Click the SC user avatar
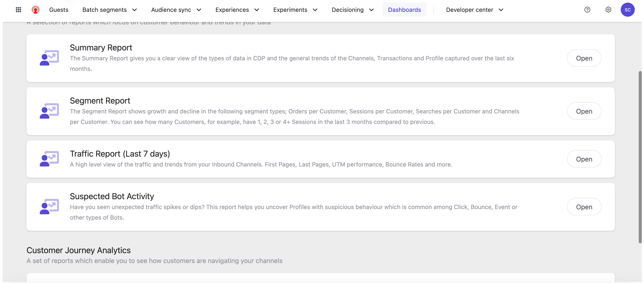The width and height of the screenshot is (644, 283). pyautogui.click(x=627, y=10)
